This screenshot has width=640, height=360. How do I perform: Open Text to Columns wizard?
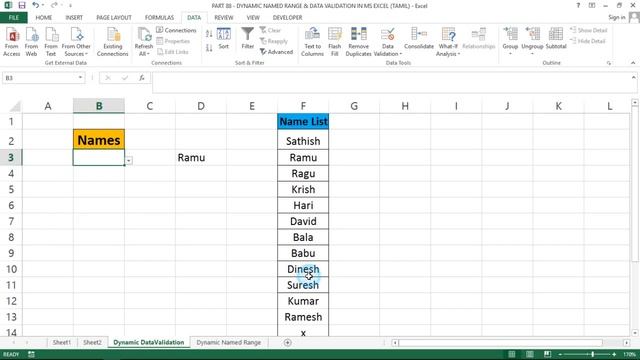tap(312, 42)
